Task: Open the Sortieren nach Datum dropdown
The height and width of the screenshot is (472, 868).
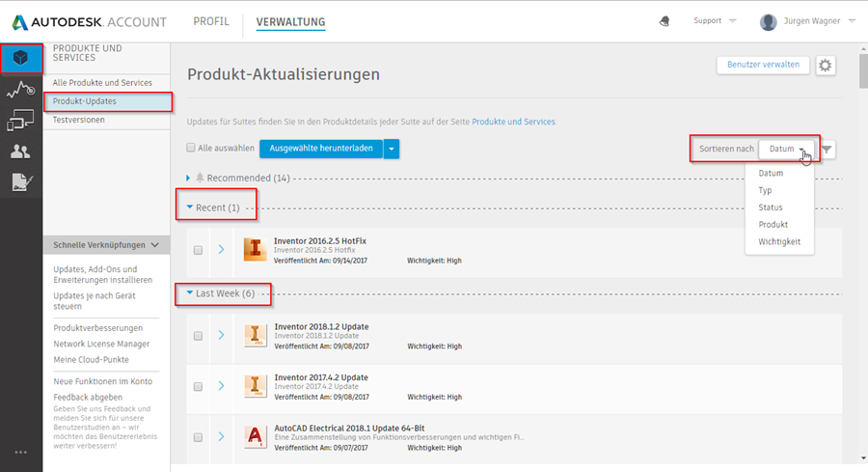Action: pos(786,149)
